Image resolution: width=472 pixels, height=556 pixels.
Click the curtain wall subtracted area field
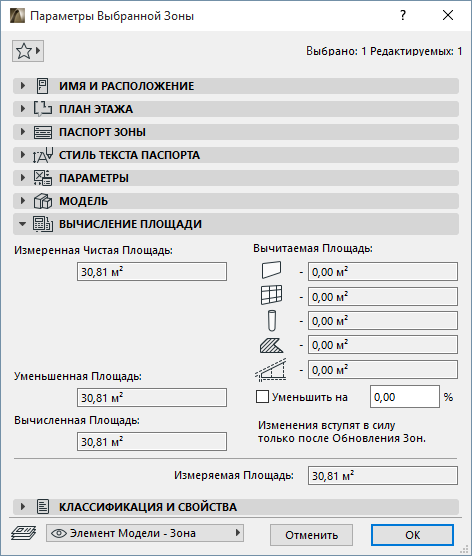[383, 297]
